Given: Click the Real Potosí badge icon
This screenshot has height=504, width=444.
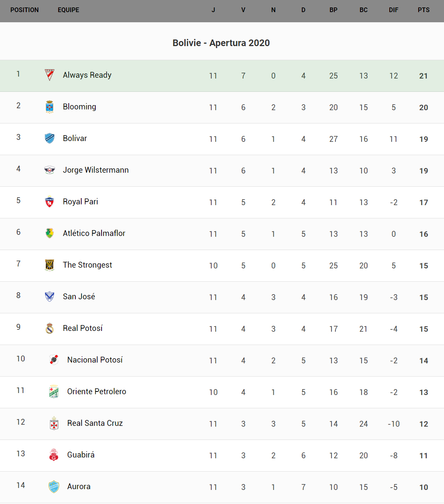Looking at the screenshot, I should pyautogui.click(x=50, y=328).
